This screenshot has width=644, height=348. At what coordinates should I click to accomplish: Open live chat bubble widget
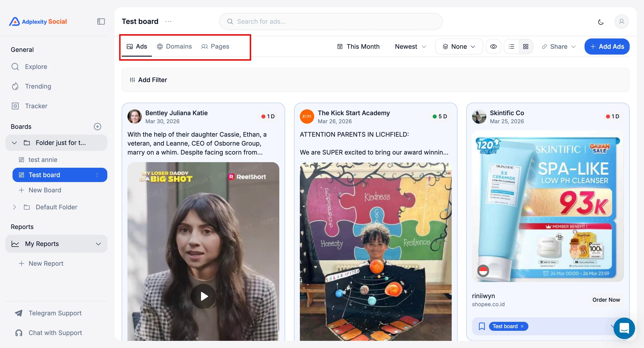tap(624, 328)
